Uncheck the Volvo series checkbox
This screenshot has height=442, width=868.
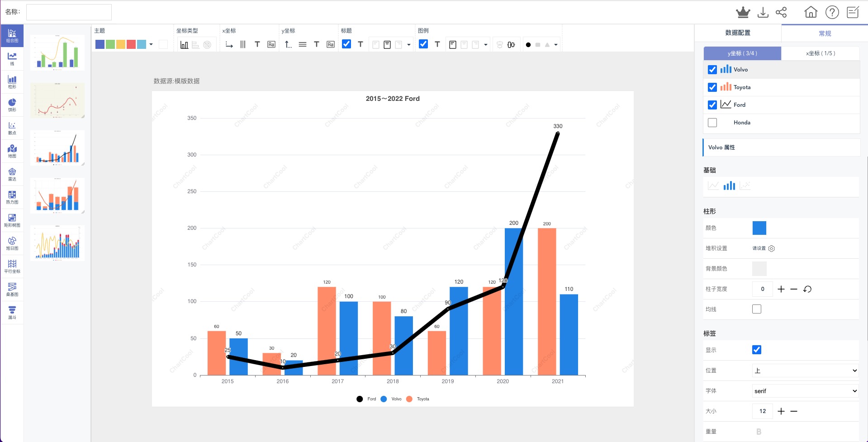pos(712,70)
